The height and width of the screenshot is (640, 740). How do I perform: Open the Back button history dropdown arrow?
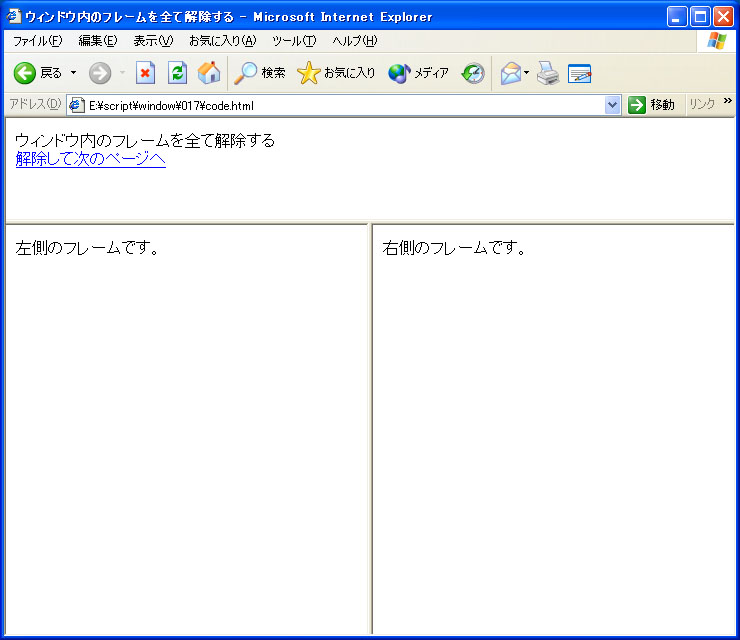pyautogui.click(x=73, y=73)
